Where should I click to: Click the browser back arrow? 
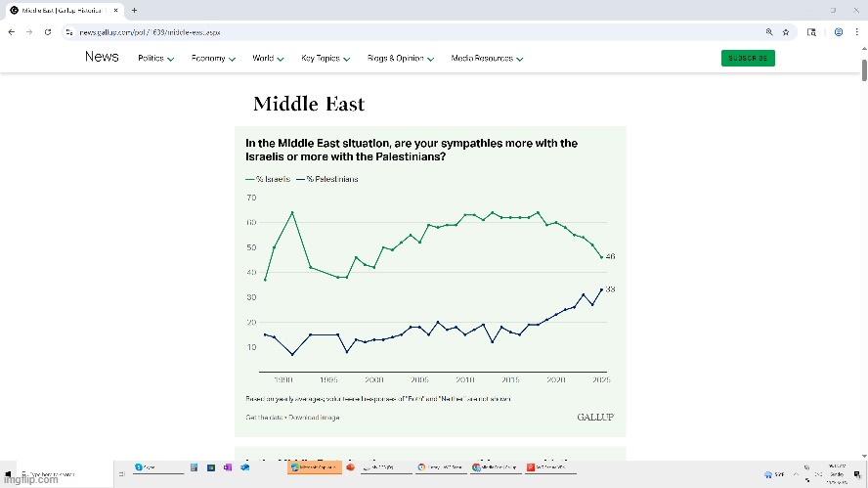[x=11, y=31]
